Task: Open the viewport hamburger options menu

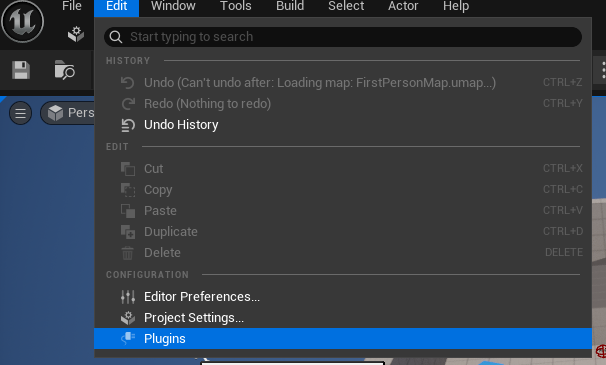Action: (x=20, y=113)
